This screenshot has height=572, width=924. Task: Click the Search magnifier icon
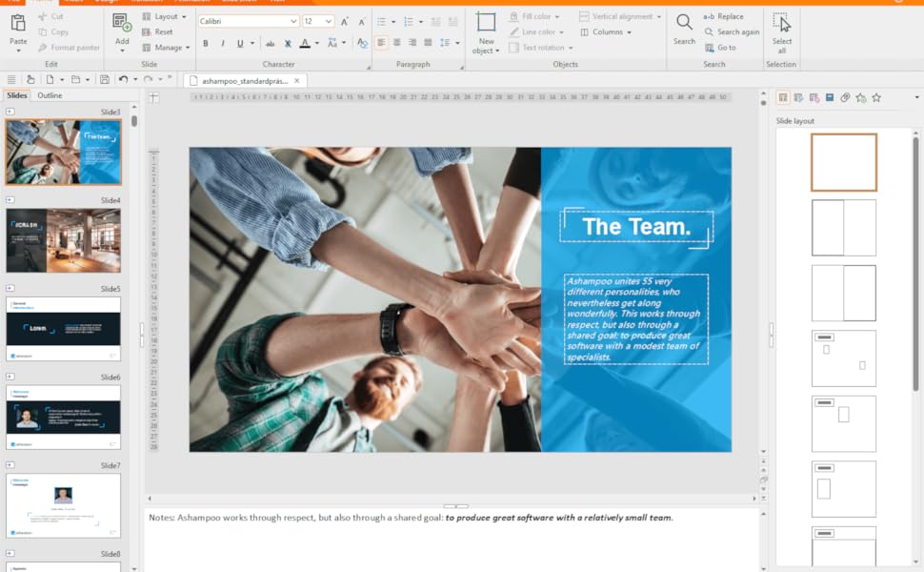[x=684, y=23]
